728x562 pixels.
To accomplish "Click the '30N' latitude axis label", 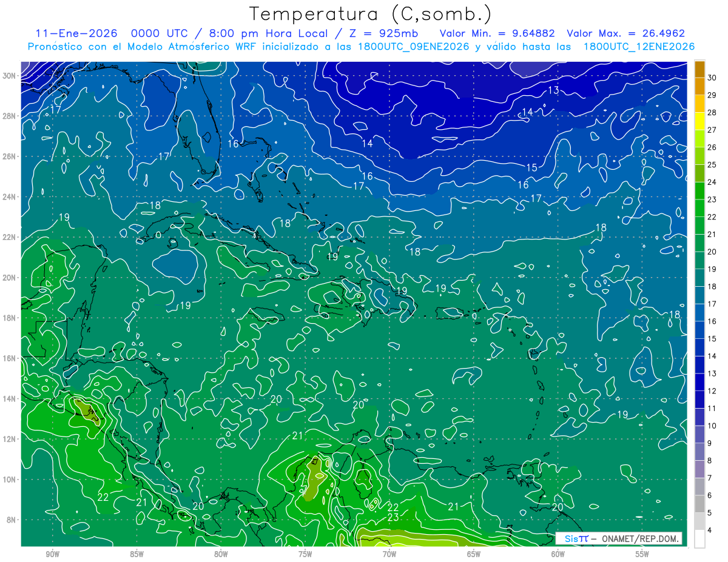I will coord(10,76).
